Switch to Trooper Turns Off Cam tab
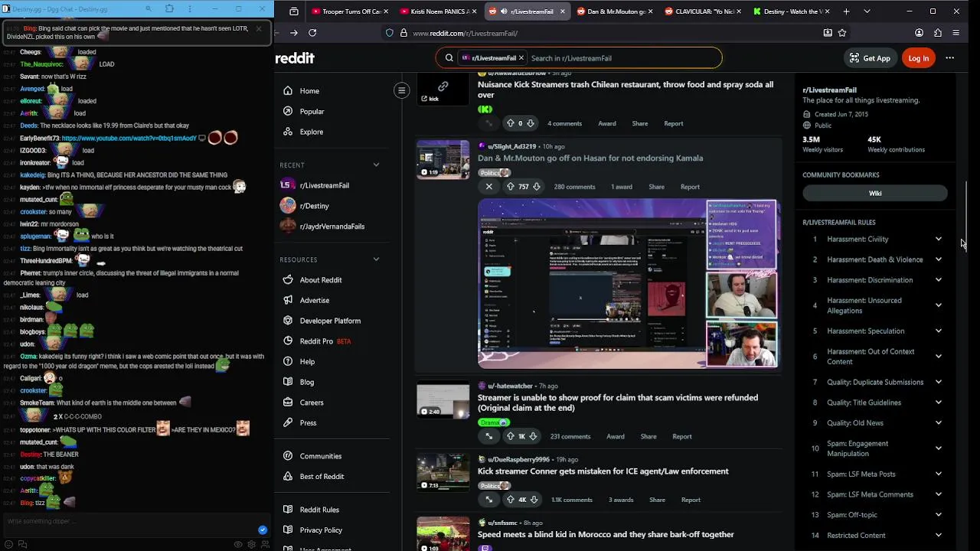This screenshot has width=980, height=551. [351, 11]
